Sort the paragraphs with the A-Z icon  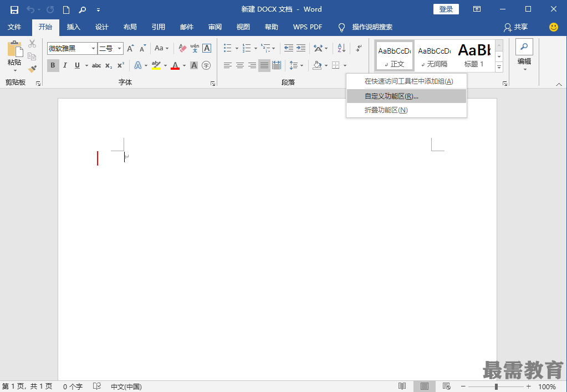pyautogui.click(x=341, y=48)
